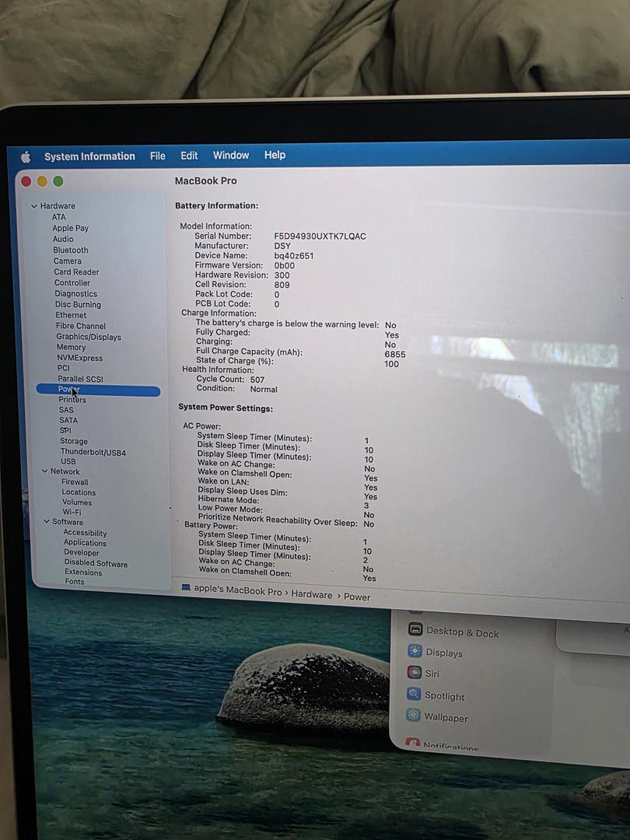
Task: Open the File menu
Action: tap(158, 156)
